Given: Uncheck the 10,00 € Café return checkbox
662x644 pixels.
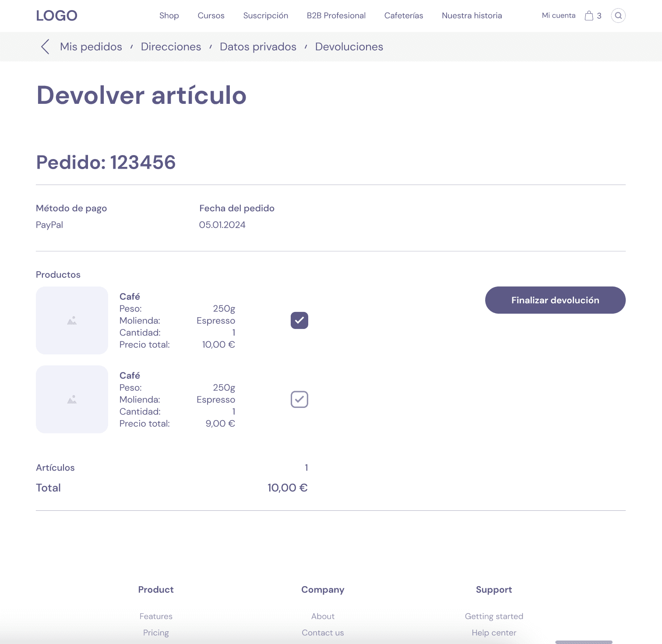Looking at the screenshot, I should (x=299, y=320).
